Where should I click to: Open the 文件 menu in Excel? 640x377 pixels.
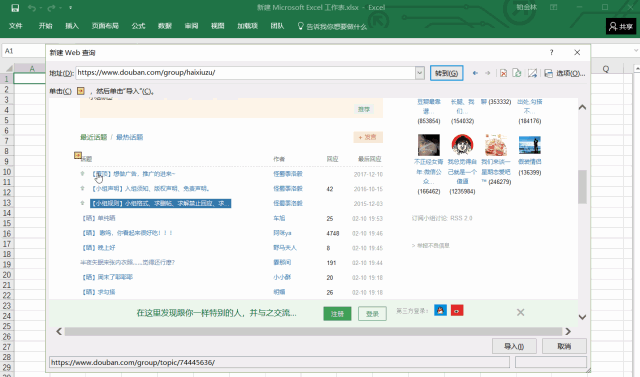16,26
